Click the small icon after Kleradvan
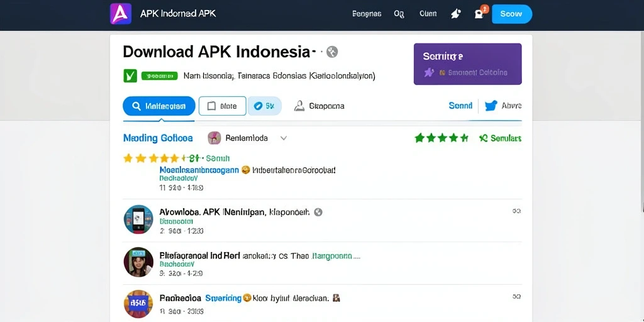 (x=336, y=298)
